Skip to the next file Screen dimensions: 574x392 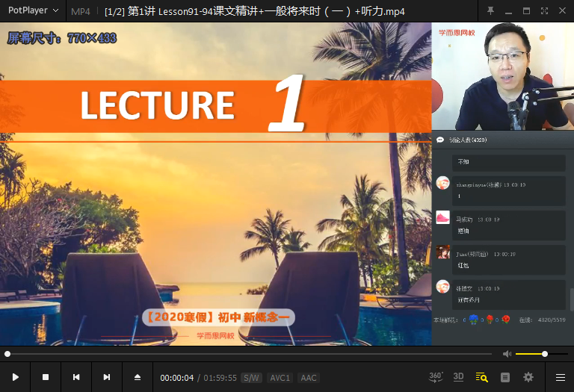click(x=107, y=377)
